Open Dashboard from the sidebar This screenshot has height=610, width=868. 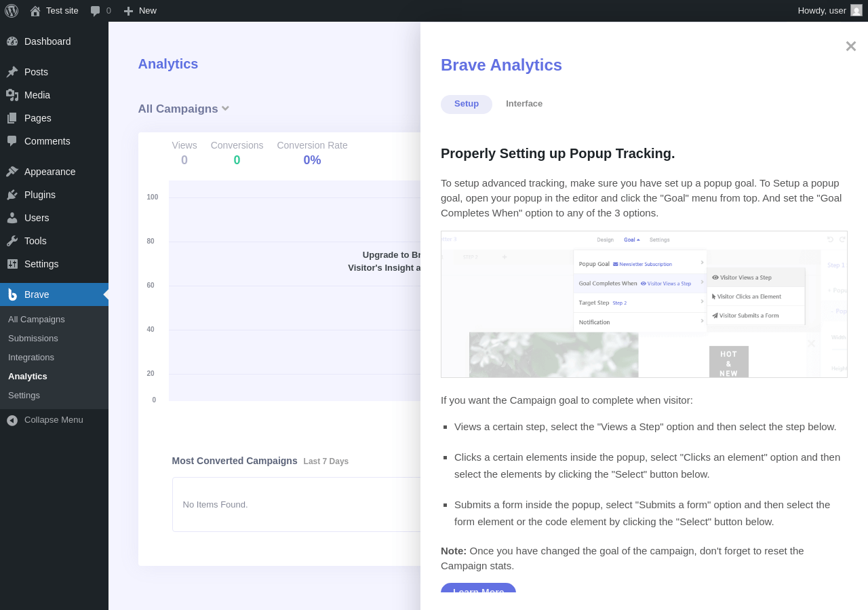pos(47,41)
